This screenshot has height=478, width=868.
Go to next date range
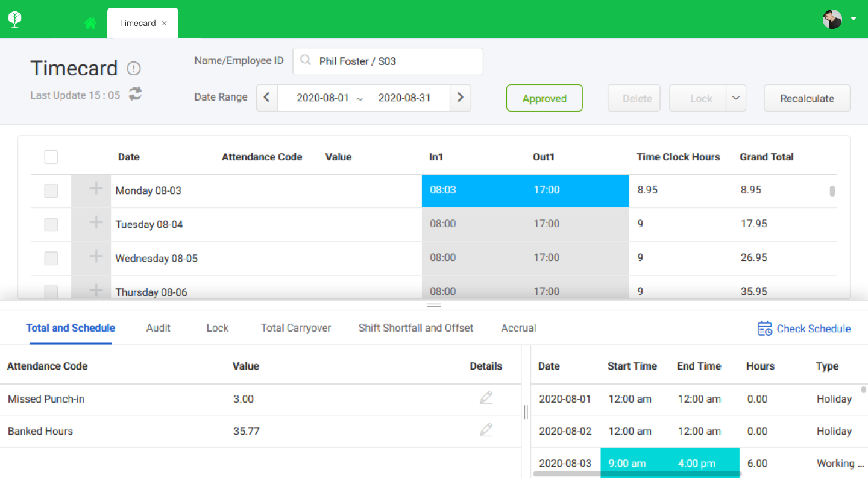(461, 98)
